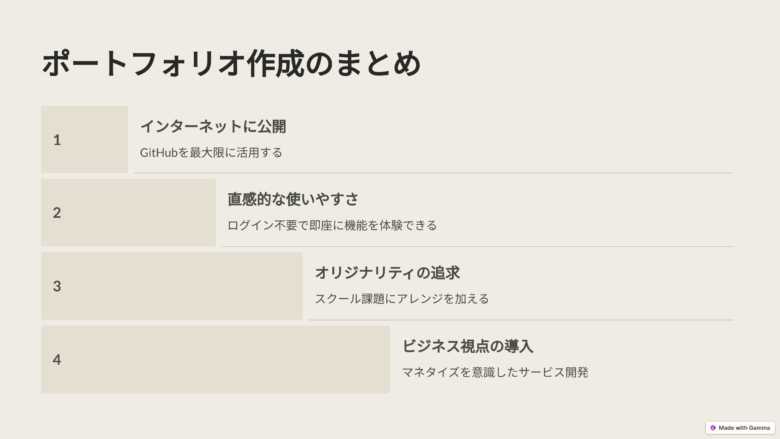Image resolution: width=780 pixels, height=439 pixels.
Task: Click the text ログイン不要で即座に機能を体験できる
Action: pyautogui.click(x=332, y=226)
